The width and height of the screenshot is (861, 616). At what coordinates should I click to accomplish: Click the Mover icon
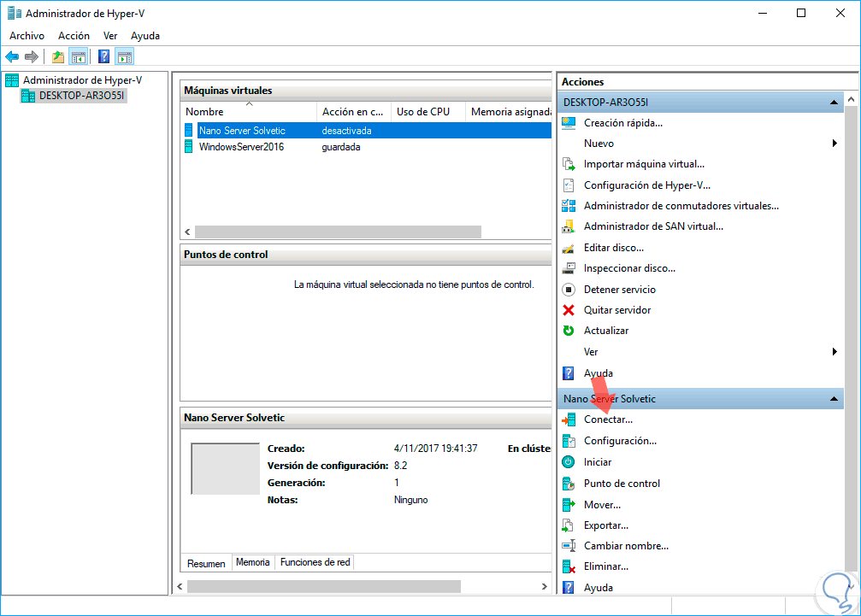(x=569, y=505)
